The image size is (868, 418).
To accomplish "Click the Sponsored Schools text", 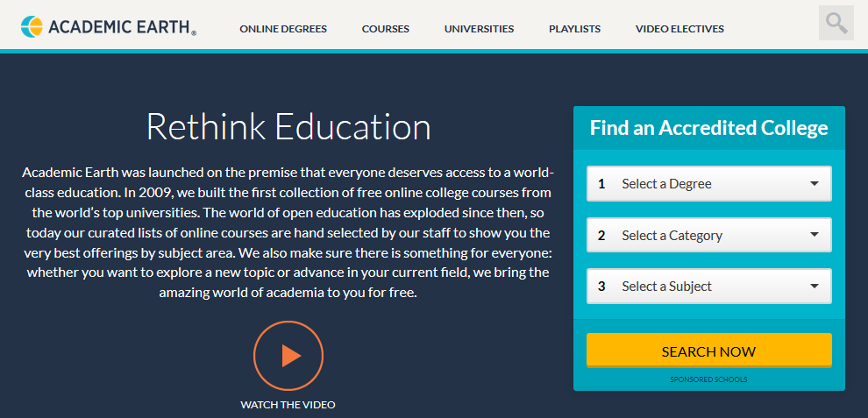I will [708, 379].
